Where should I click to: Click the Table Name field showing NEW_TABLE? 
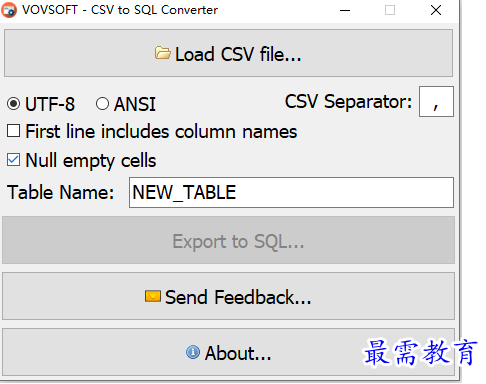click(x=291, y=192)
